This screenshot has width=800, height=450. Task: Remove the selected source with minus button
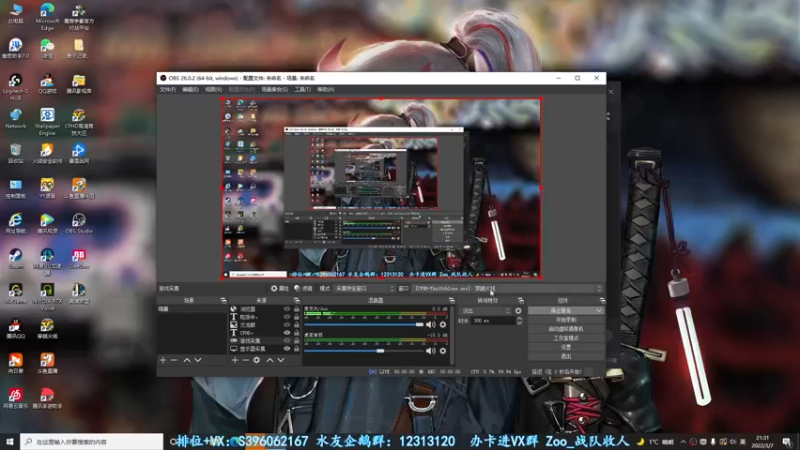pos(245,360)
